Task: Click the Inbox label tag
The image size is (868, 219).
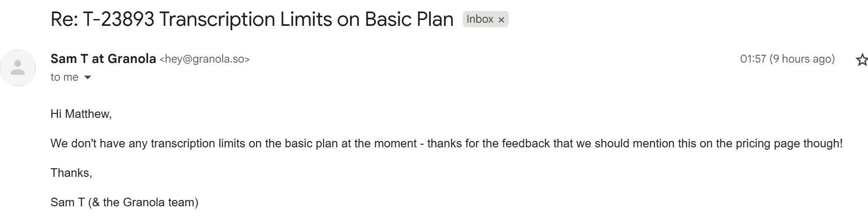Action: [x=480, y=19]
